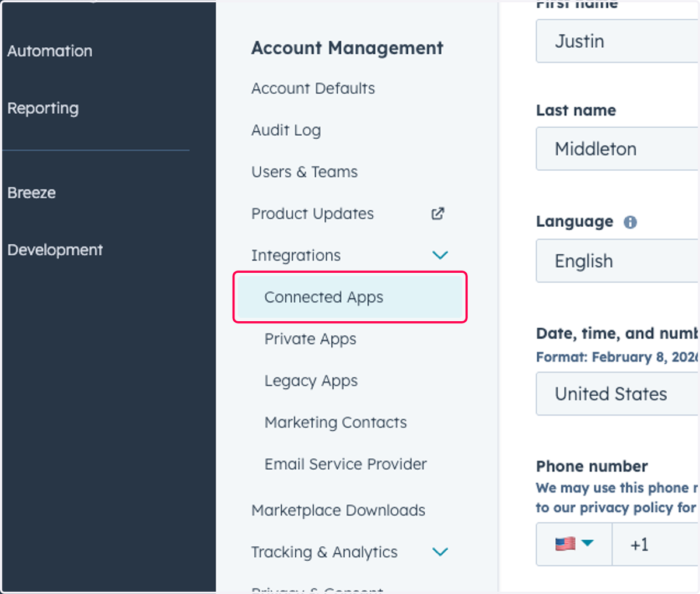
Task: Open Email Service Provider settings
Action: [x=345, y=464]
